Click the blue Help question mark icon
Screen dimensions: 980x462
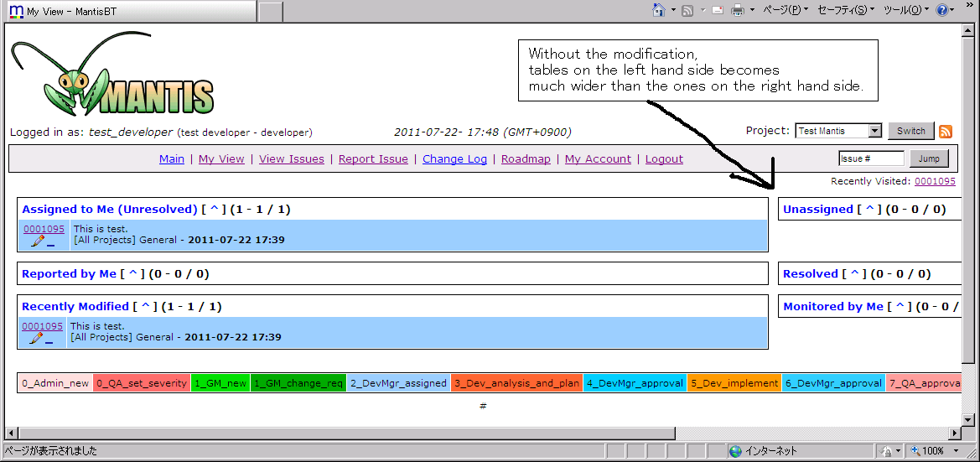pyautogui.click(x=942, y=10)
